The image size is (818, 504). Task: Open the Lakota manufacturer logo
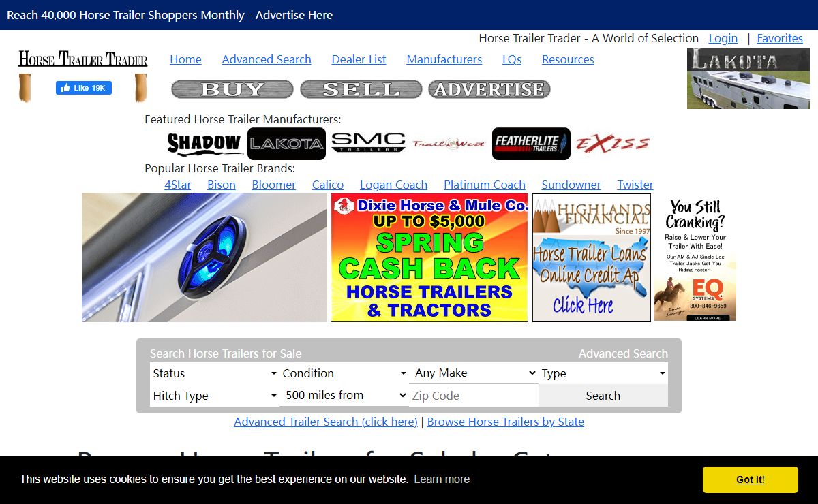coord(286,144)
